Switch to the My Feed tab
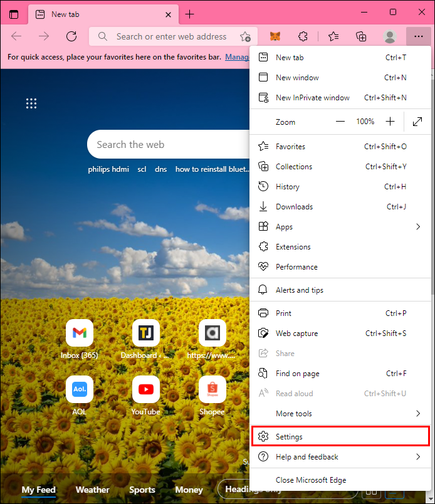435x504 pixels. pyautogui.click(x=39, y=490)
